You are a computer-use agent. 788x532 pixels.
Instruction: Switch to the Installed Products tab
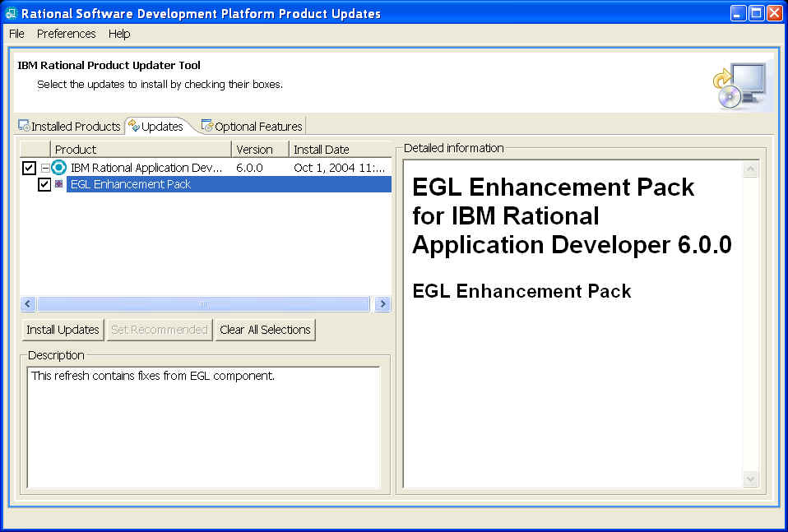point(70,126)
